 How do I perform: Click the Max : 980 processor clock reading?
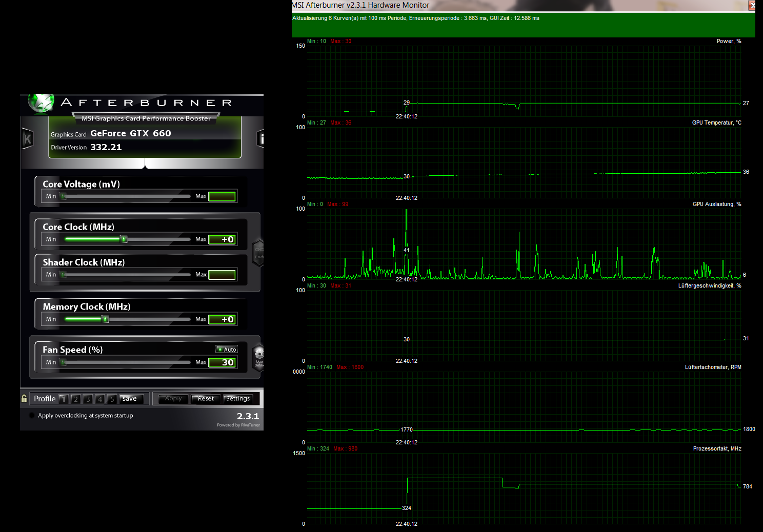point(346,448)
